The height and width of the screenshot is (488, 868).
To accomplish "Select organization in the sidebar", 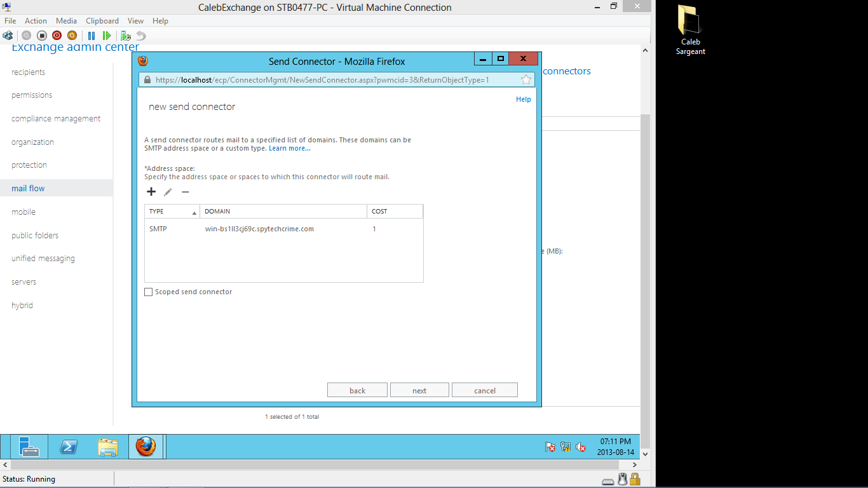I will (x=32, y=142).
